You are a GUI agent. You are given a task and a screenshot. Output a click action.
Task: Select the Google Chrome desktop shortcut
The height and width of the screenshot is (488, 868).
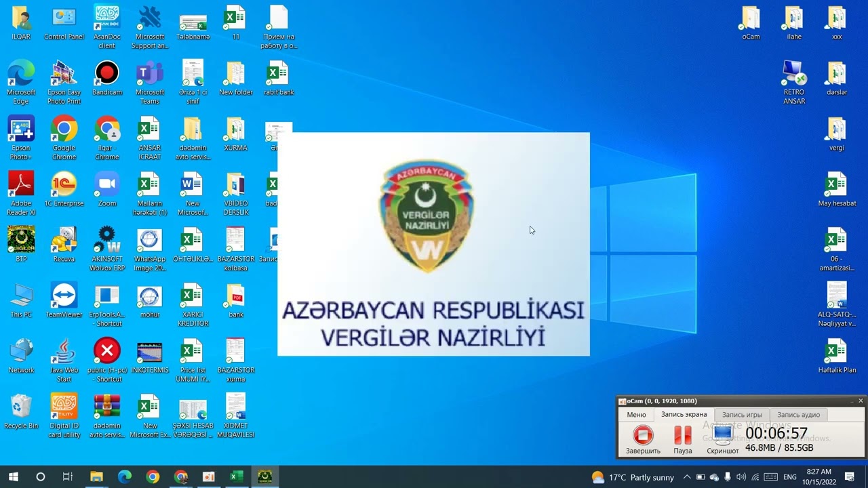64,138
